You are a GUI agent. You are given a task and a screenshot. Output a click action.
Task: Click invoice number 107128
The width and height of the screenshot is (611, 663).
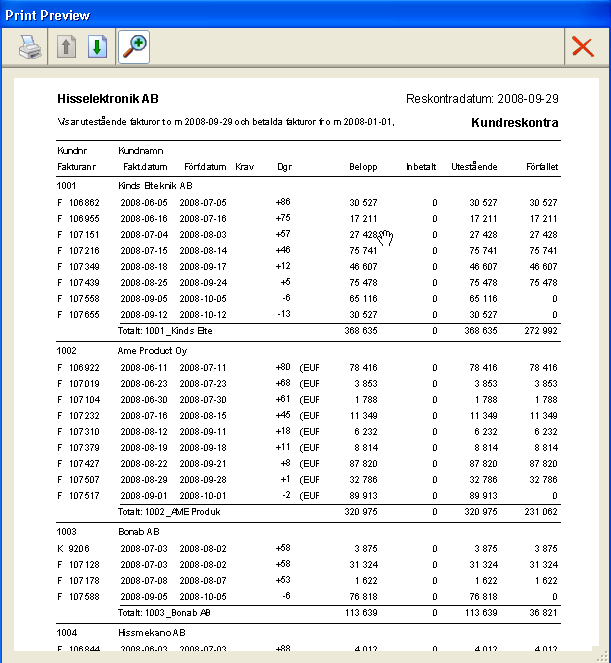tap(84, 565)
